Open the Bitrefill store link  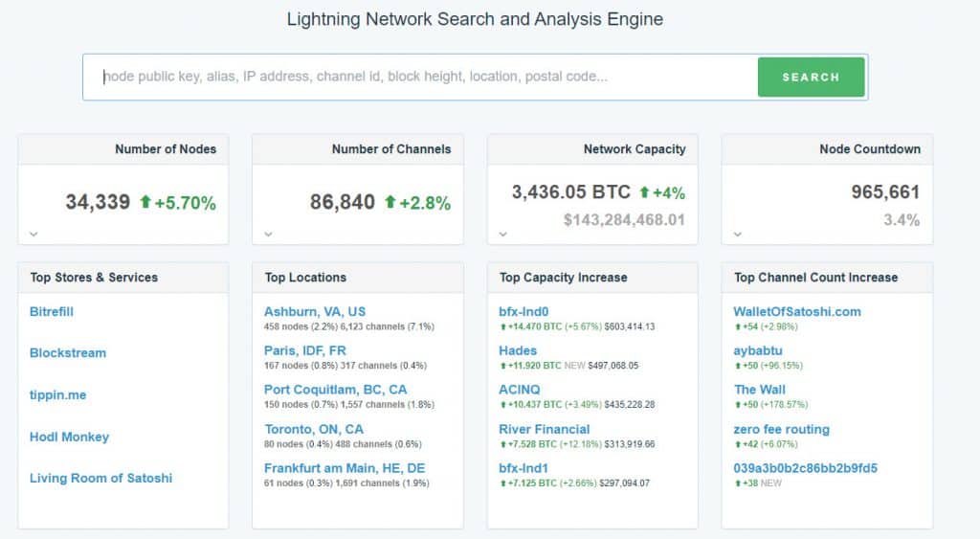52,312
